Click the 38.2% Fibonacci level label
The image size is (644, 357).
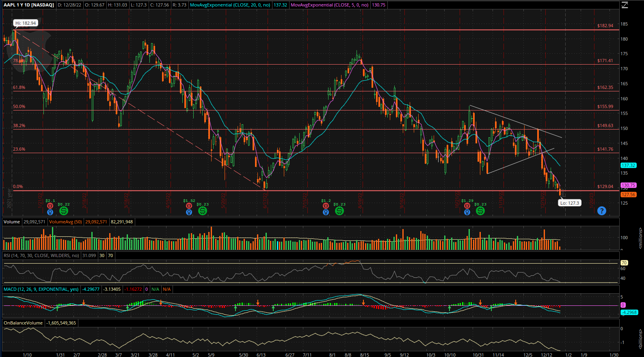tap(19, 125)
